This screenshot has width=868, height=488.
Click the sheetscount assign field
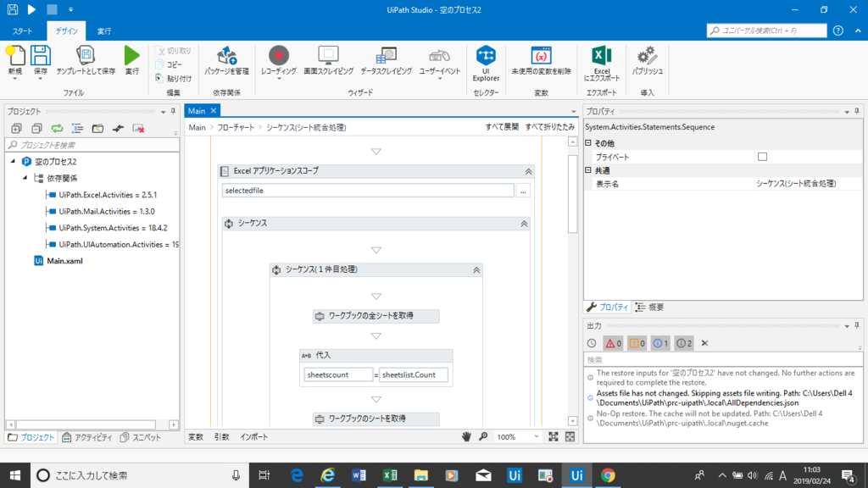pyautogui.click(x=337, y=374)
